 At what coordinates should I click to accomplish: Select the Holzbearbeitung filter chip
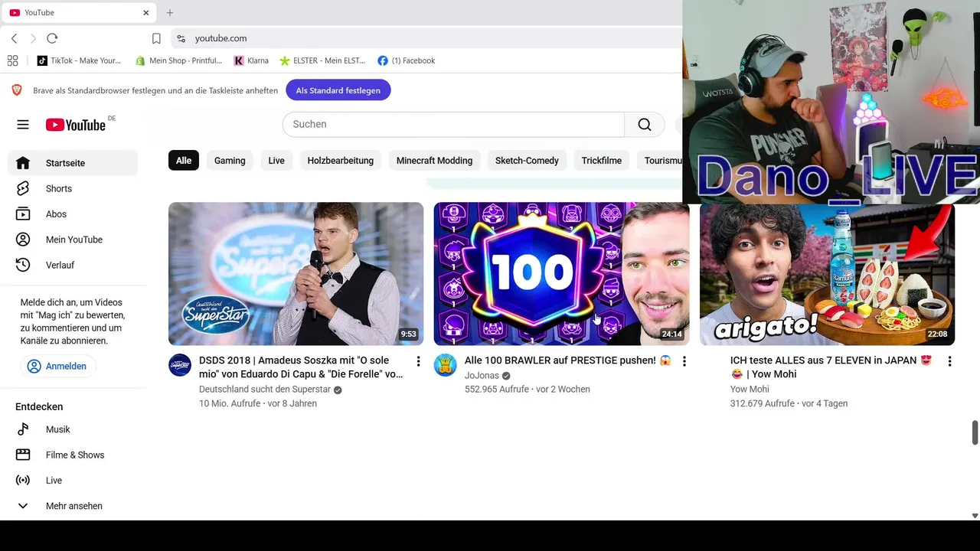pos(341,161)
